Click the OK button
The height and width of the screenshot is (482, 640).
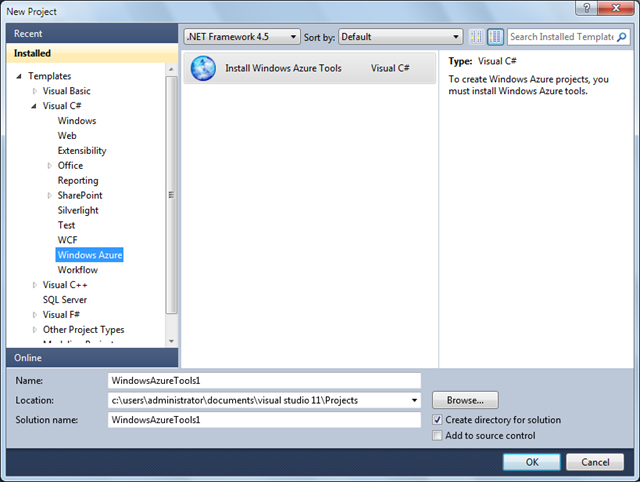tap(532, 462)
